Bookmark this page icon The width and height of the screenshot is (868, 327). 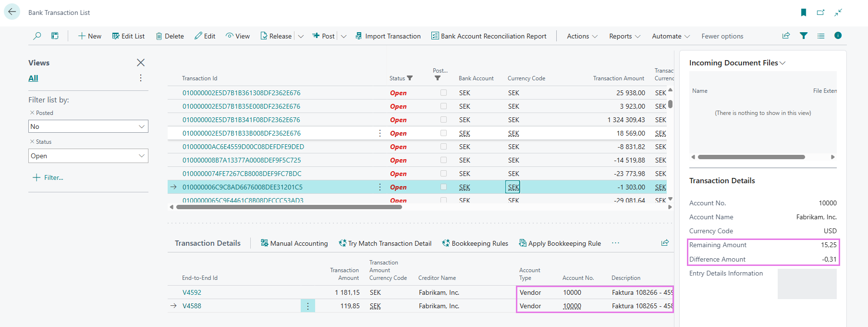(804, 13)
